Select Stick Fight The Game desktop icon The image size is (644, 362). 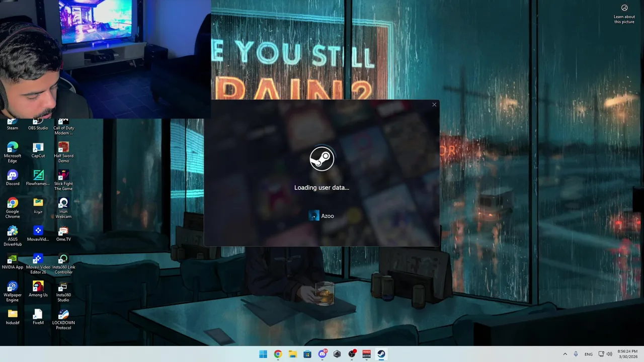click(63, 180)
